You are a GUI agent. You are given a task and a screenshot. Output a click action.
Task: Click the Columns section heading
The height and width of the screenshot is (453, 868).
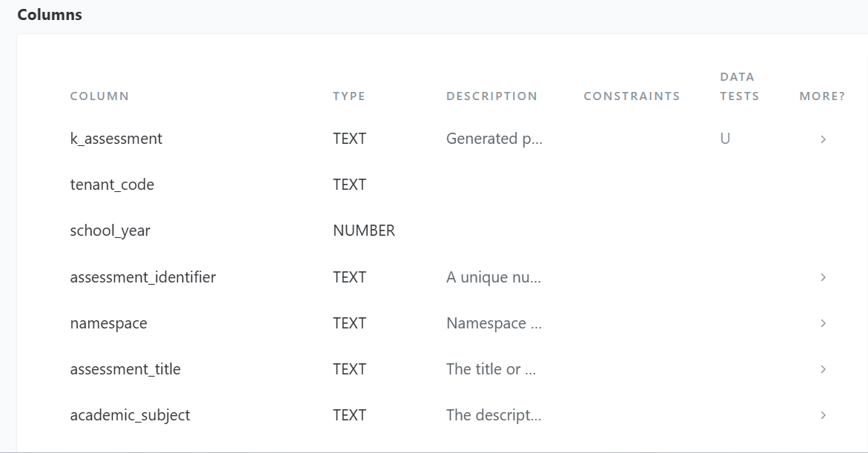pos(49,14)
